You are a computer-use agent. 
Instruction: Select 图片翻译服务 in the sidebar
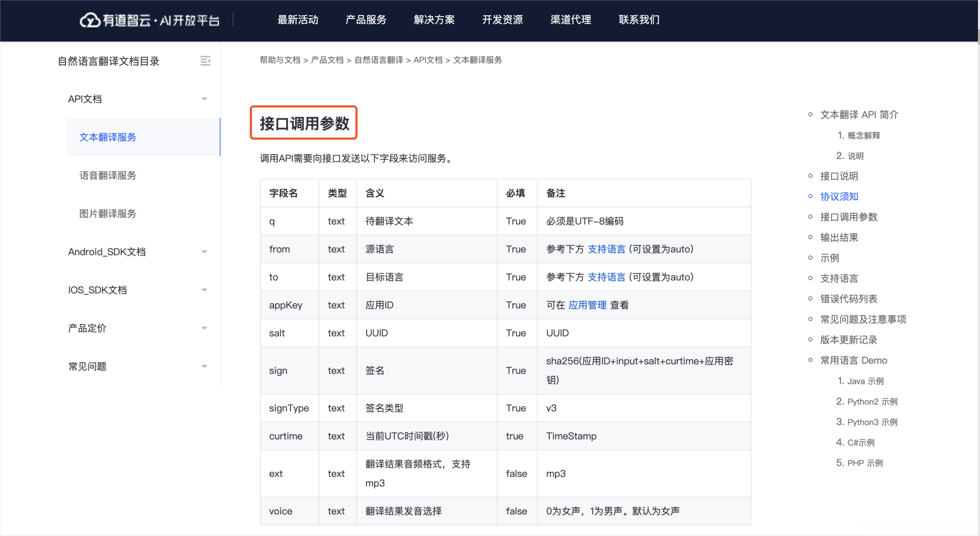pyautogui.click(x=108, y=213)
